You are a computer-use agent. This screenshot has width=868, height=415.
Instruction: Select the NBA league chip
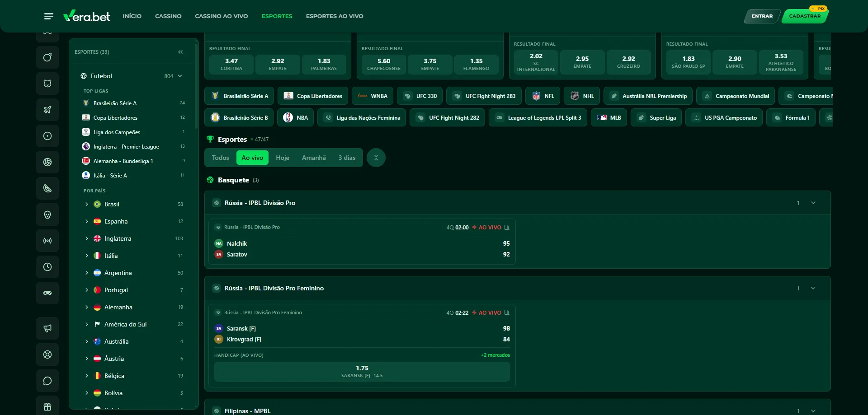pyautogui.click(x=295, y=117)
